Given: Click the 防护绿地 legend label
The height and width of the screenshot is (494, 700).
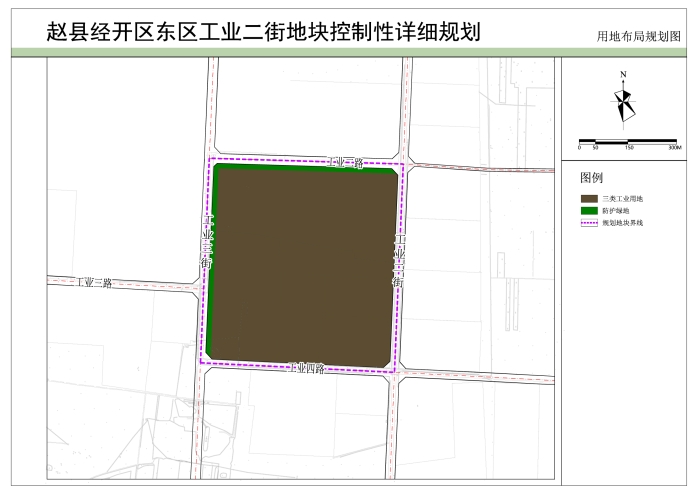Looking at the screenshot, I should click(x=616, y=211).
